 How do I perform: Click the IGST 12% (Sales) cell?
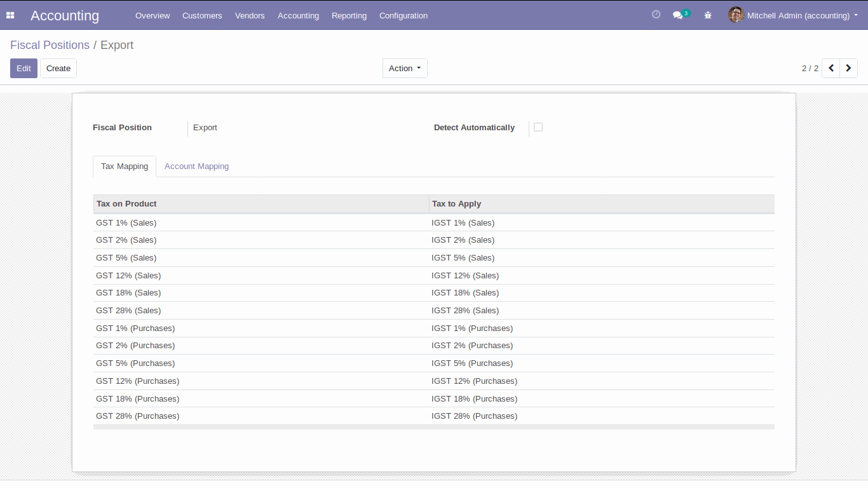click(602, 275)
